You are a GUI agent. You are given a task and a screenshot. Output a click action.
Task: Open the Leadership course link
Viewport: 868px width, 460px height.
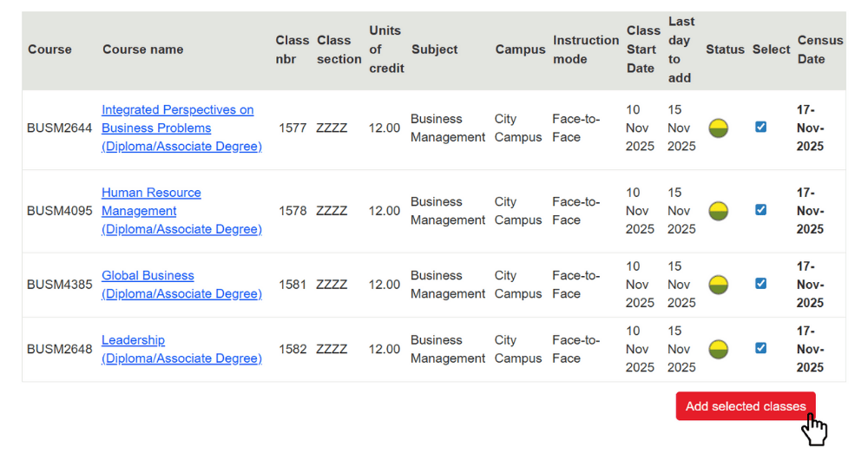[133, 340]
